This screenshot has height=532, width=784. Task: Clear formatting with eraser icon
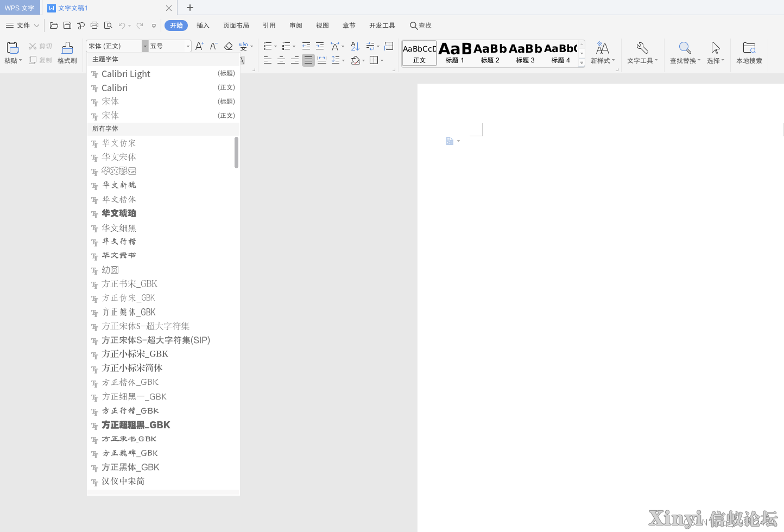[x=229, y=46]
